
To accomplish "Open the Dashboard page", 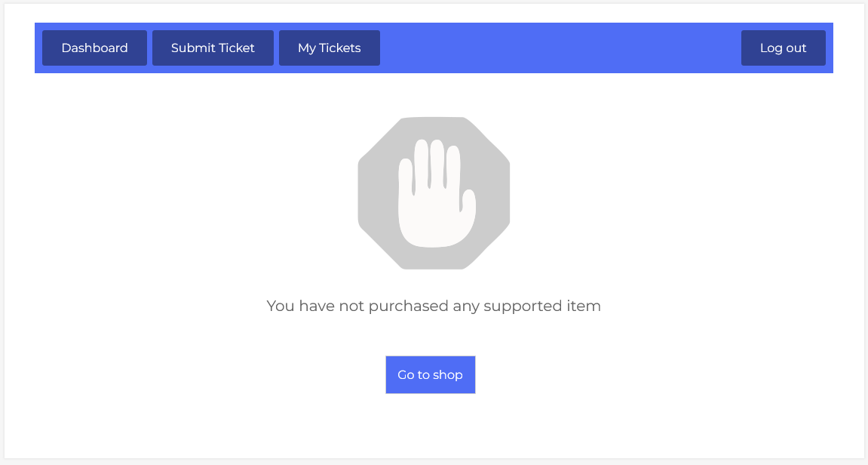I will point(94,48).
